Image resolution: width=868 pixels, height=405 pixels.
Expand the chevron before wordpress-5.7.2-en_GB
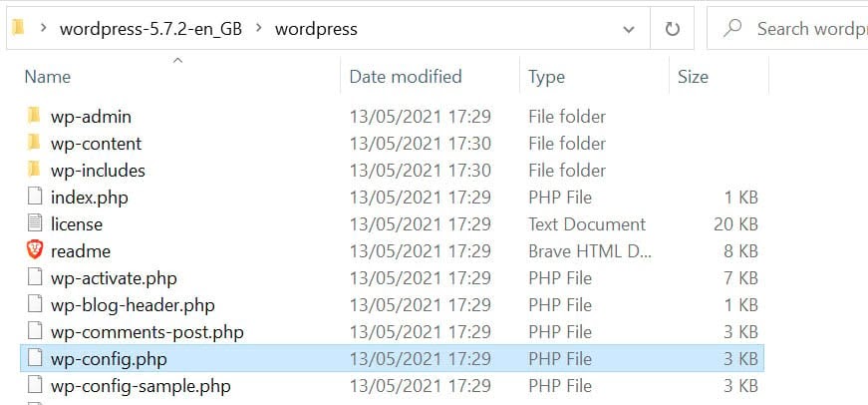pyautogui.click(x=44, y=29)
